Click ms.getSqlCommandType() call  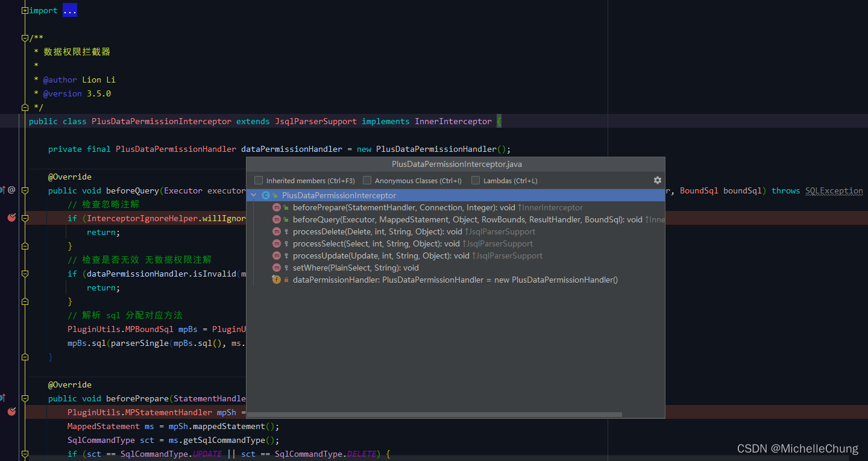point(227,440)
